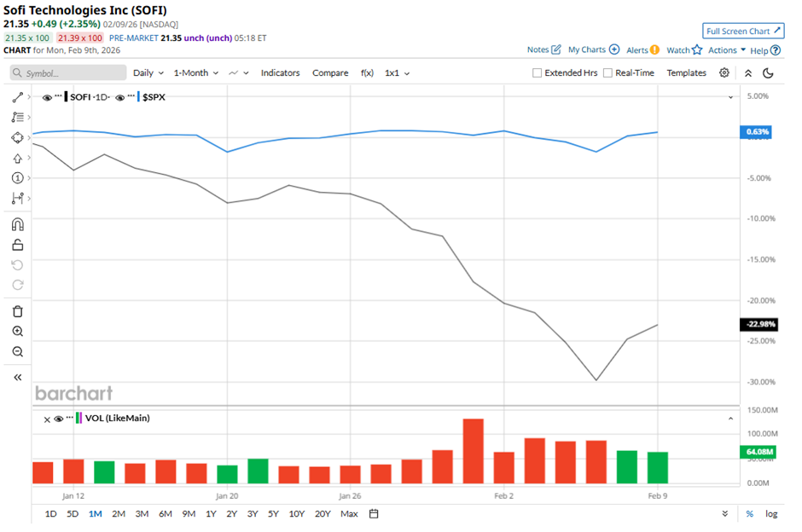Viewport: 802px width, 532px height.
Task: Open the Templates menu
Action: [x=687, y=73]
